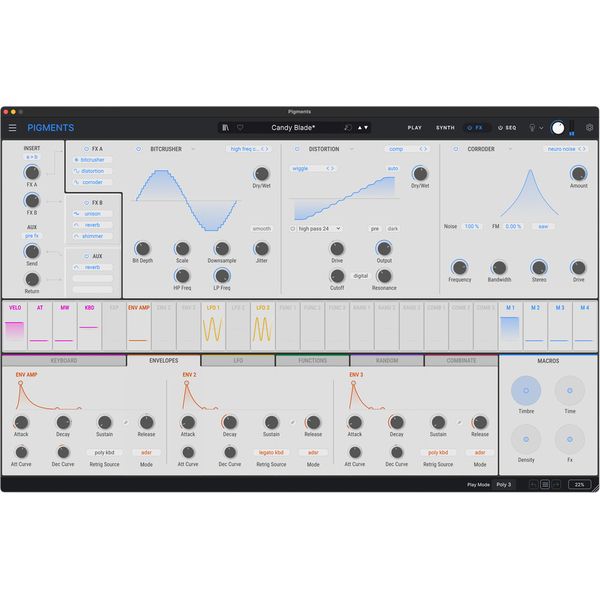The image size is (600, 600).
Task: Open the settings gear icon
Action: (x=589, y=128)
